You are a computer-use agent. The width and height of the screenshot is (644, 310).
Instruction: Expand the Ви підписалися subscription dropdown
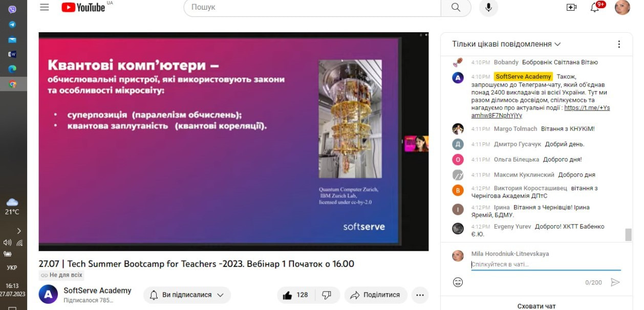(187, 295)
